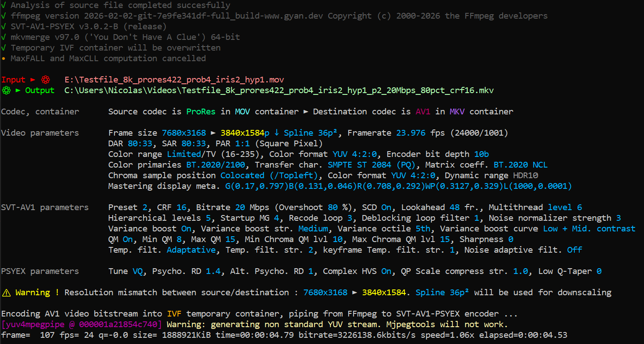Screen dimensions: 644x344
Task: Click the Tune 'VQ' value
Action: pos(137,271)
